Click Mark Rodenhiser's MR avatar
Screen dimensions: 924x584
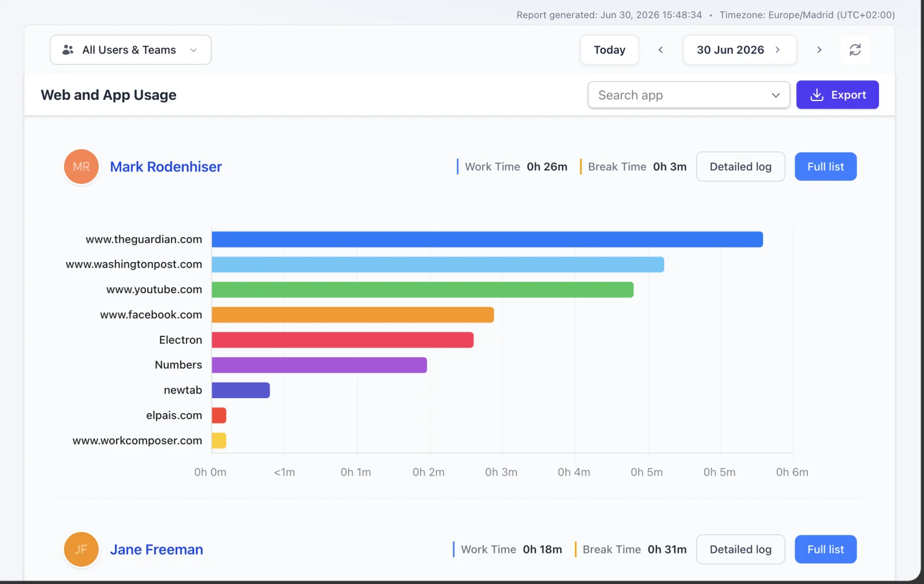point(81,167)
